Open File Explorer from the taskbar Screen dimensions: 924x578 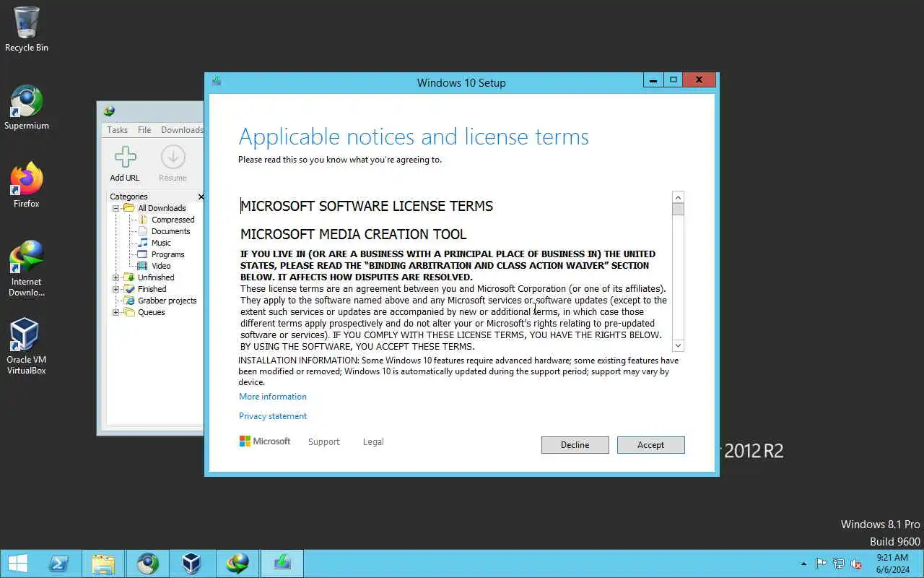(103, 564)
